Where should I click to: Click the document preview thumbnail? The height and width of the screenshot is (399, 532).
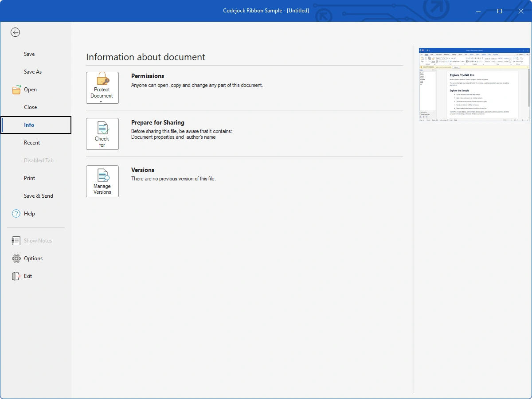(474, 84)
